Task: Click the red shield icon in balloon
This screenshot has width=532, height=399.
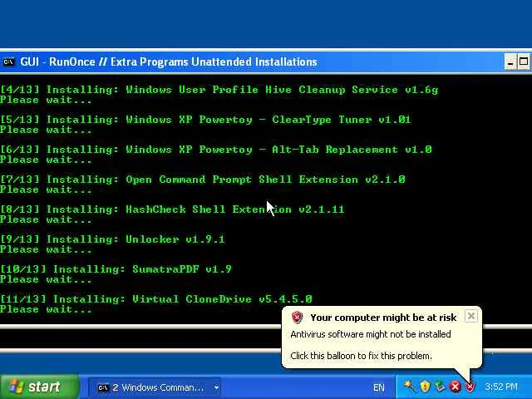Action: pyautogui.click(x=297, y=318)
